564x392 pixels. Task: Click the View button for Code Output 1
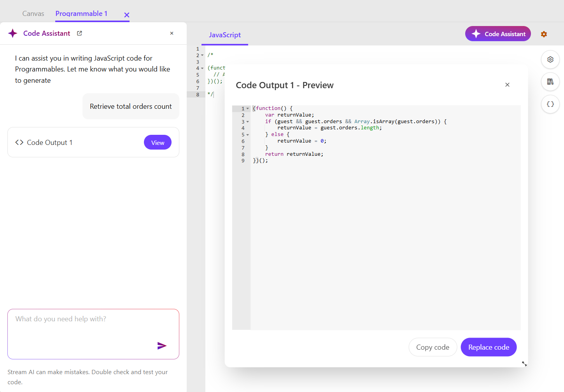point(158,142)
